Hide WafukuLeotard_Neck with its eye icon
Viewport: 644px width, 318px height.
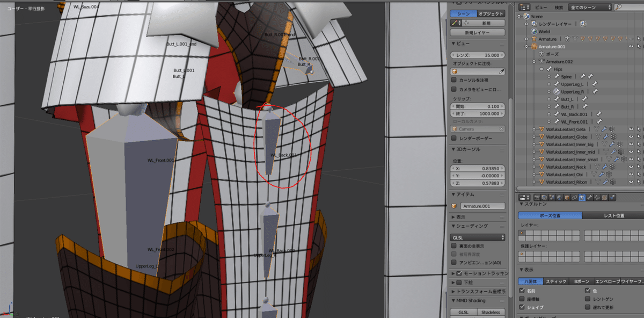[631, 167]
